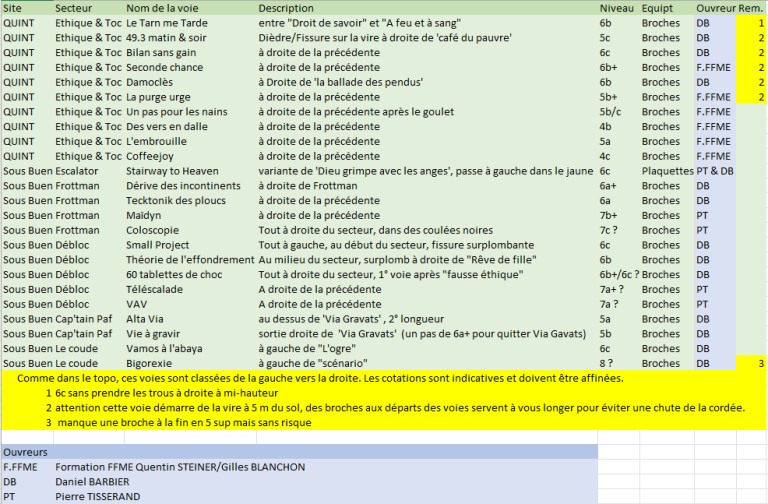Click description mentioning 'café du pauvre'
The width and height of the screenshot is (768, 504).
pos(427,38)
